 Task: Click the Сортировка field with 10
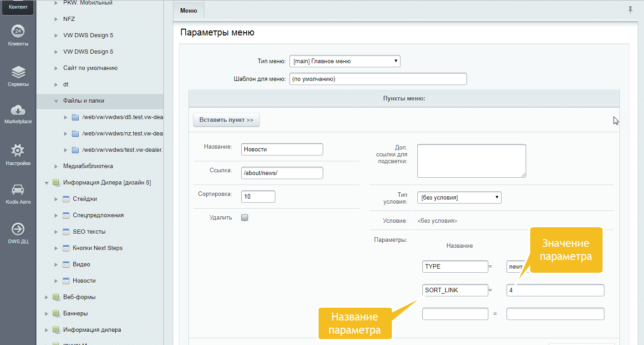(258, 196)
